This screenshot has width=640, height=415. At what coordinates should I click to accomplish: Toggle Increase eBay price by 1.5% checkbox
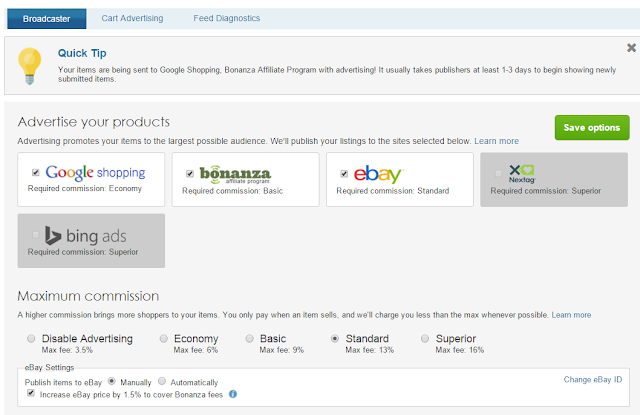coord(31,393)
